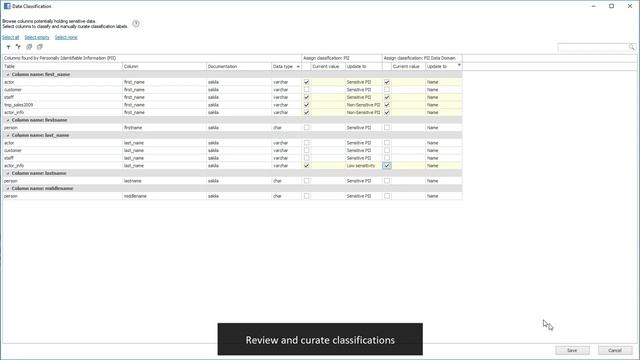Click the magnifier icon in the search box
Image resolution: width=640 pixels, height=360 pixels.
tap(632, 47)
